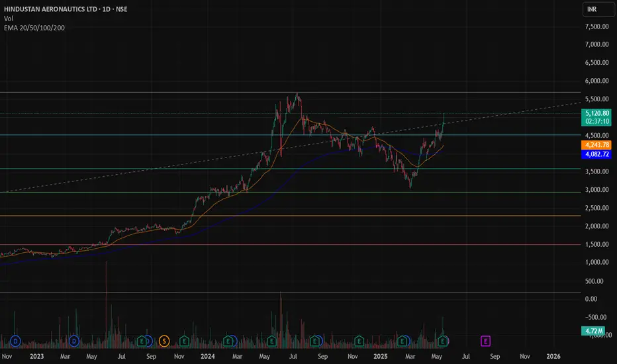Click the 6,000.00 price axis label
Viewport: 617px width, 364px height.
[596, 81]
